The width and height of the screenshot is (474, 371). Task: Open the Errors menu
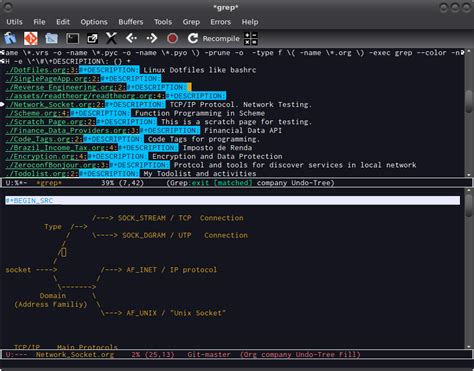[220, 22]
